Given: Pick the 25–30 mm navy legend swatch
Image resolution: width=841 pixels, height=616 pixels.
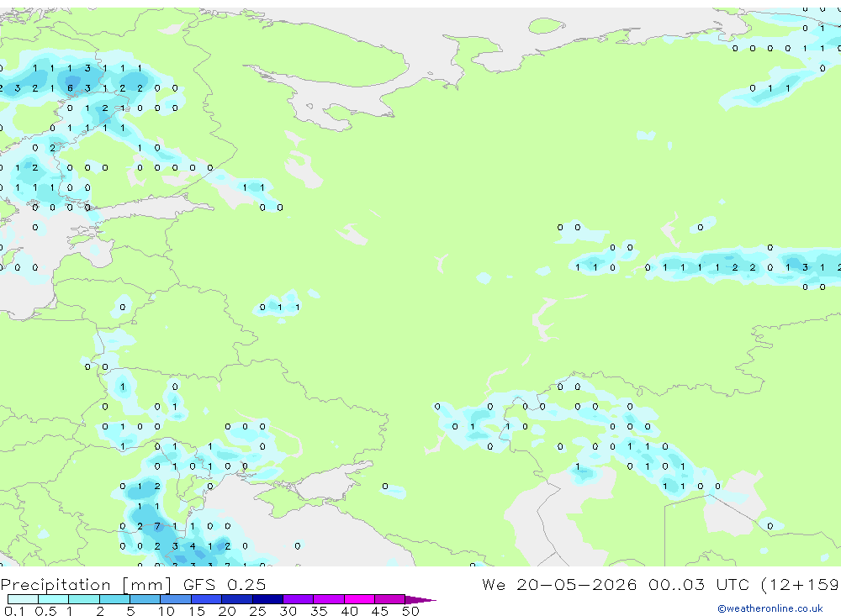Looking at the screenshot, I should [x=267, y=599].
